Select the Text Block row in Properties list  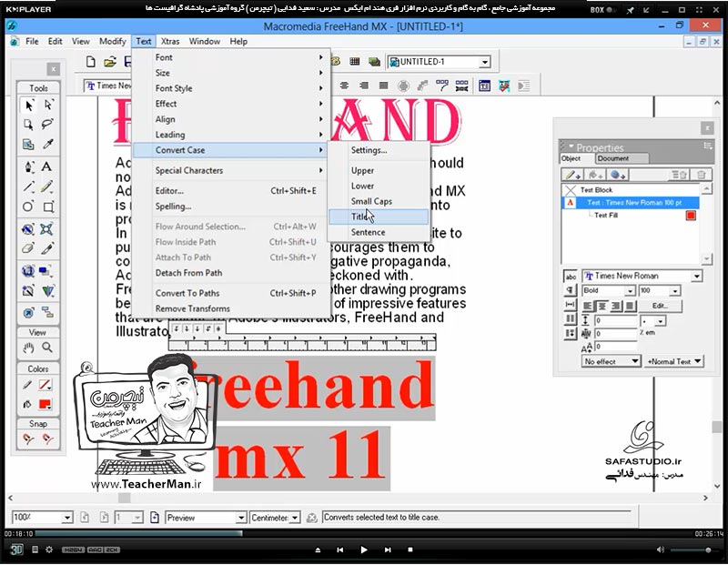coord(630,190)
